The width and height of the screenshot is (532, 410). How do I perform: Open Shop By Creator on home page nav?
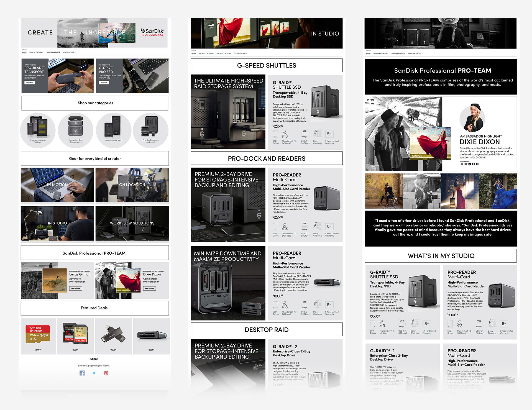pos(53,52)
